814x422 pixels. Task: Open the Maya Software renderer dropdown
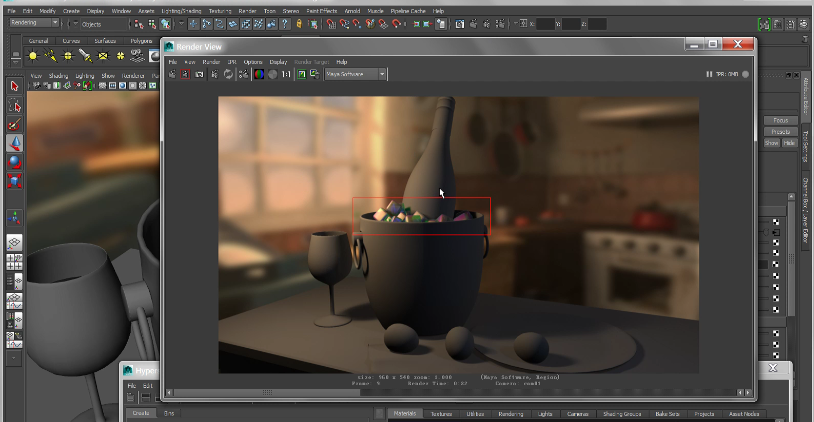pyautogui.click(x=356, y=74)
